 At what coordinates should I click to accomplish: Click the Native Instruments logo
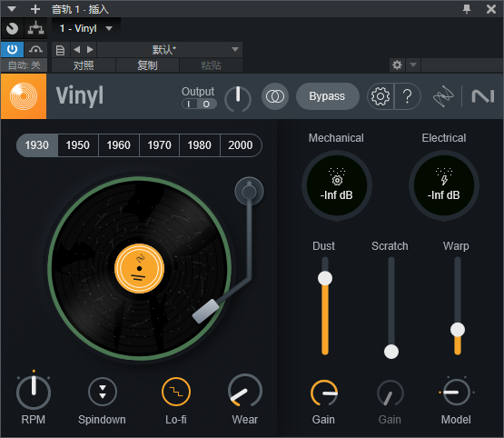(x=482, y=96)
